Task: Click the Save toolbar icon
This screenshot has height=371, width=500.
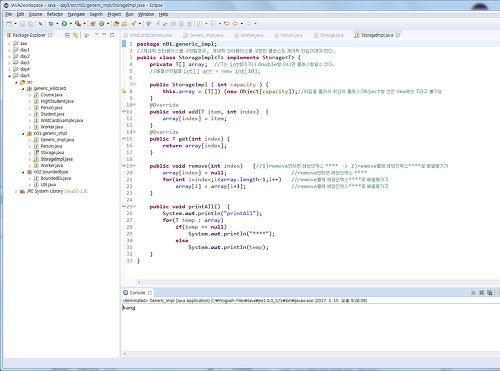Action: click(22, 24)
